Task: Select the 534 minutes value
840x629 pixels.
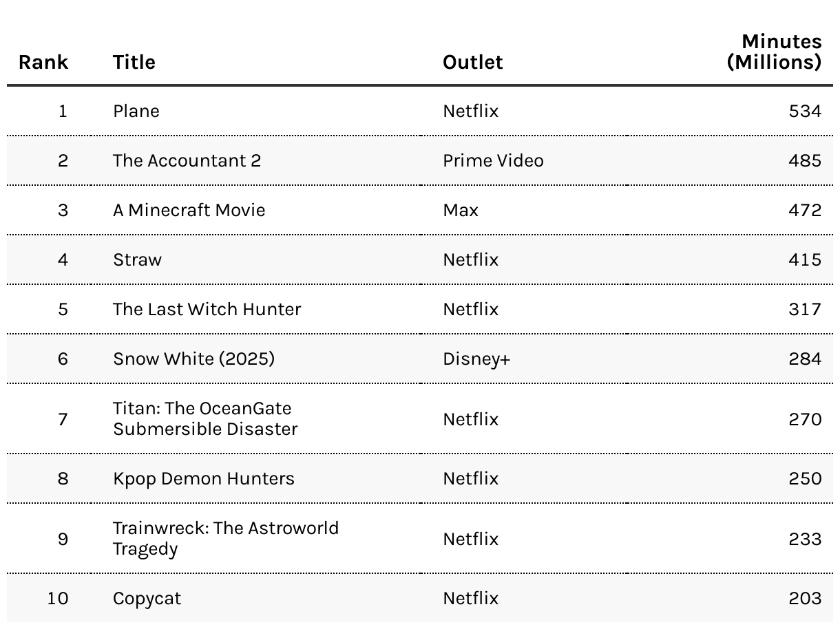Action: tap(805, 111)
